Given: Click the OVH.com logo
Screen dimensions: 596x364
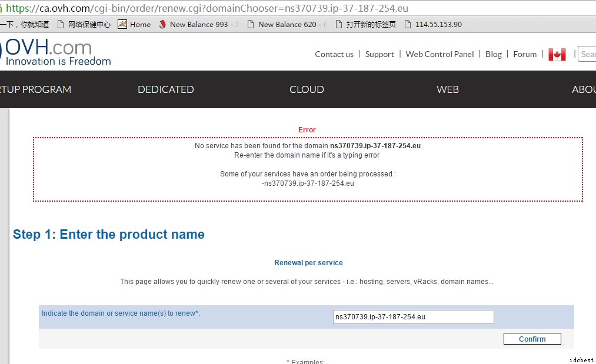Looking at the screenshot, I should click(x=57, y=52).
